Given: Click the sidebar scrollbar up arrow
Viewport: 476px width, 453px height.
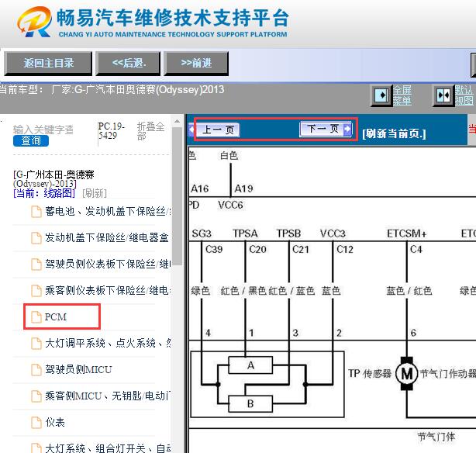Looking at the screenshot, I should (177, 122).
